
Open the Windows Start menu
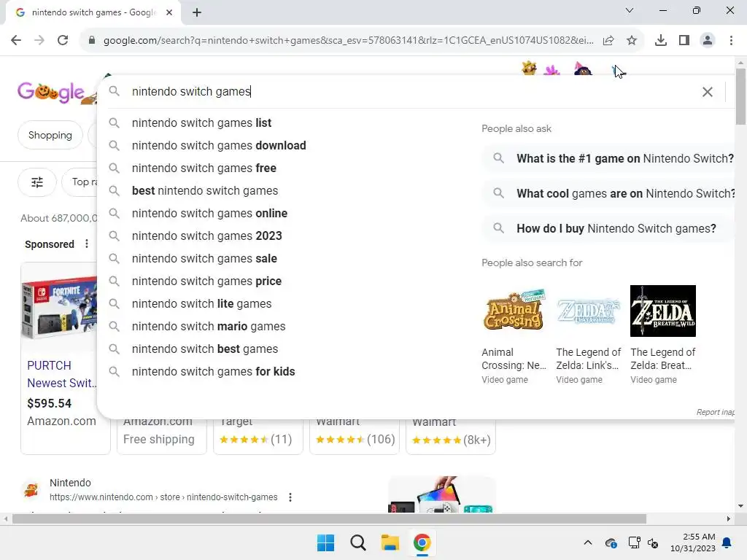click(326, 542)
